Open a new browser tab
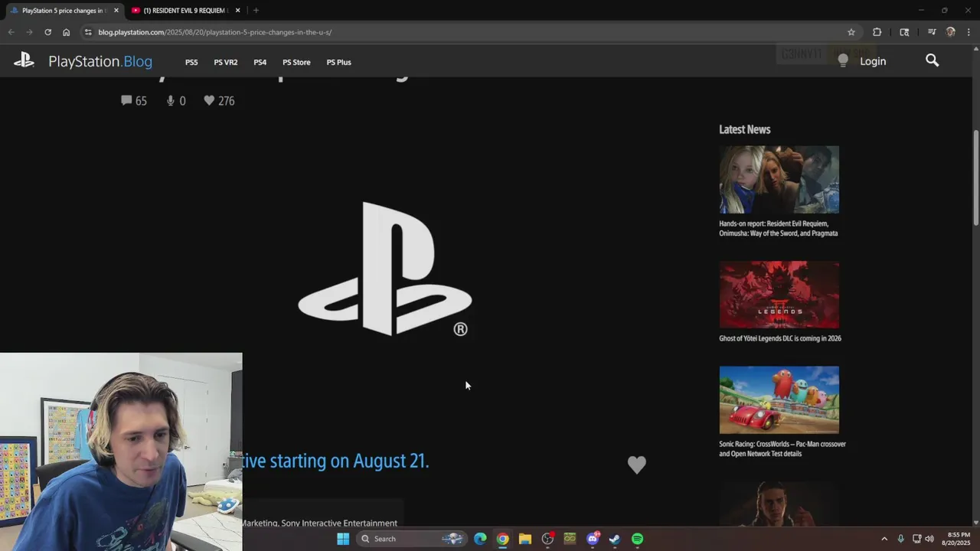980x551 pixels. 256,11
